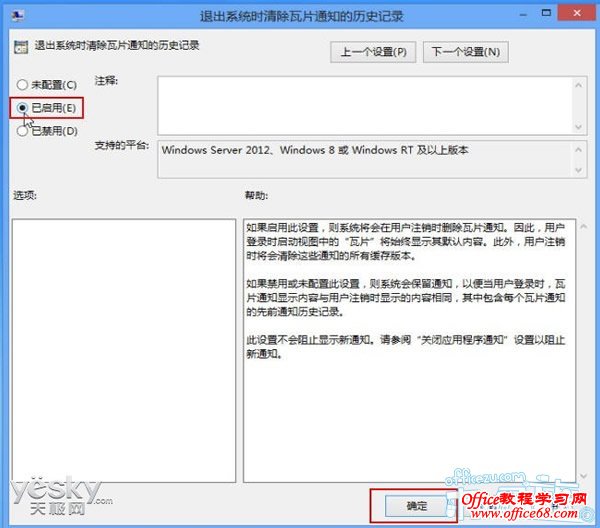This screenshot has height=528, width=600.
Task: Click the 选项: label
Action: tap(25, 196)
